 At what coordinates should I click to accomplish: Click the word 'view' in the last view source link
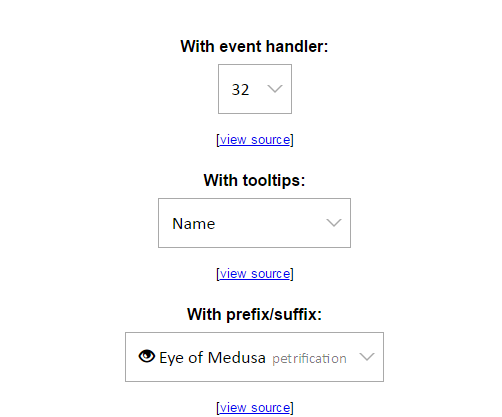pyautogui.click(x=233, y=408)
